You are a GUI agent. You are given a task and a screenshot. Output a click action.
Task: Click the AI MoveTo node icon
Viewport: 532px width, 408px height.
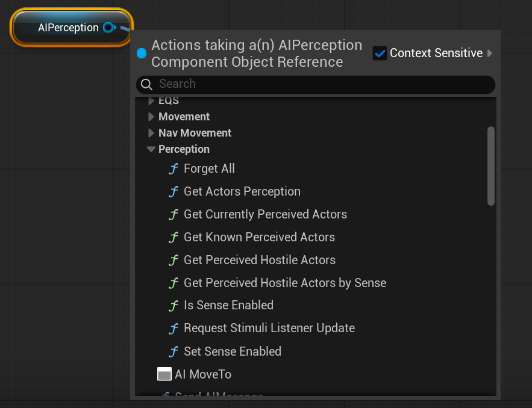coord(164,374)
